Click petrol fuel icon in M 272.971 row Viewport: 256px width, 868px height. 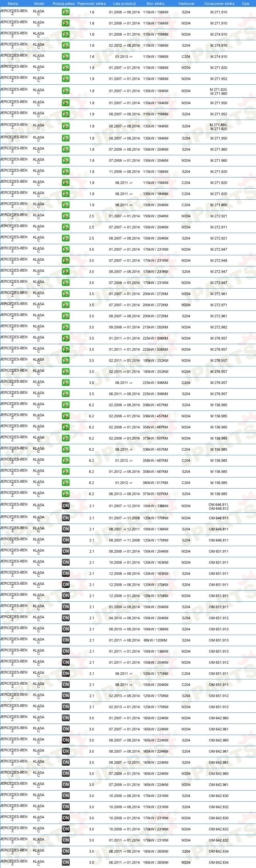tap(65, 305)
